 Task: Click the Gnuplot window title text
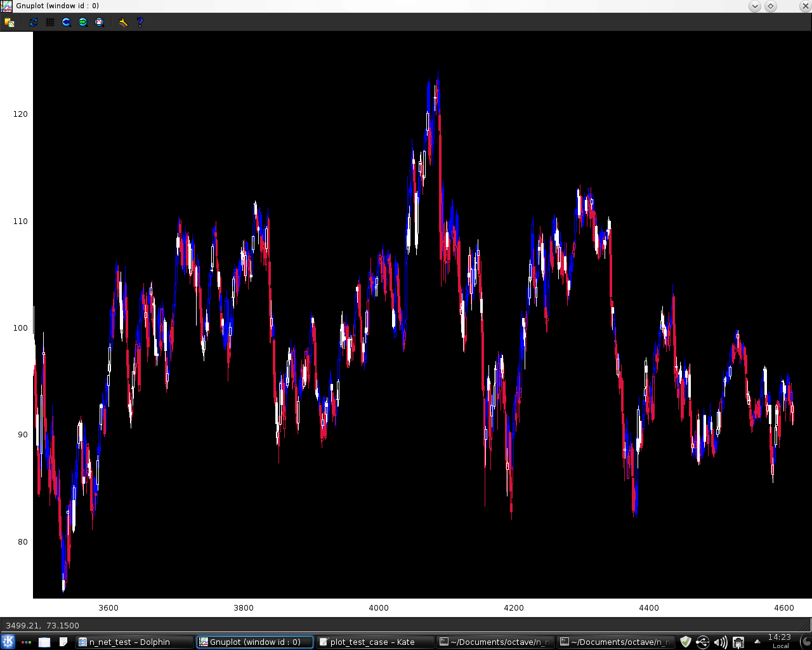tap(58, 6)
